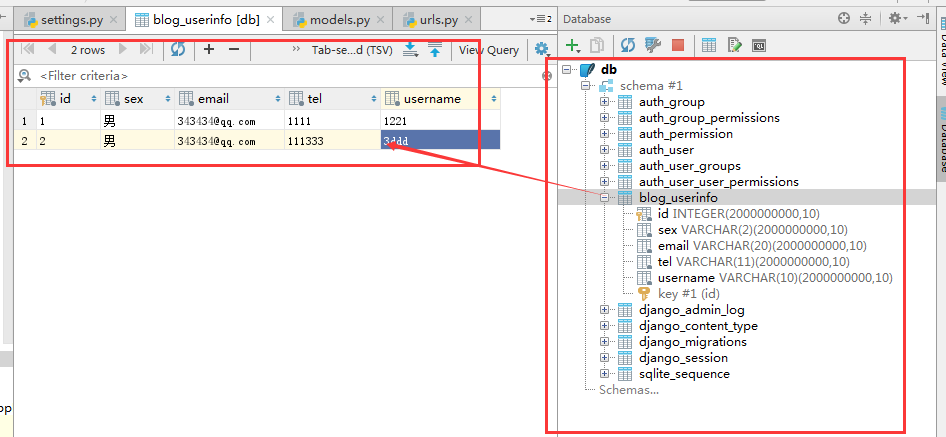Viewport: 946px width, 437px height.
Task: Reload the table data with the refresh icon
Action: pos(178,49)
